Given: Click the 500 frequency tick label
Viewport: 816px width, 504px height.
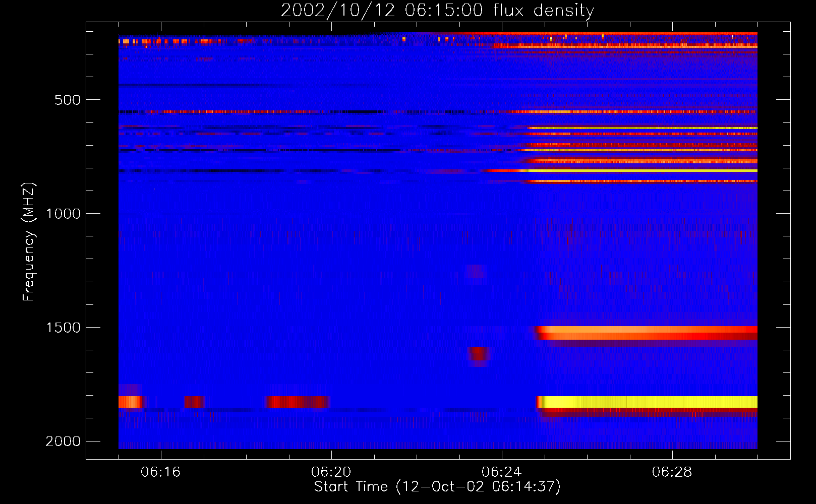Looking at the screenshot, I should pos(68,100).
